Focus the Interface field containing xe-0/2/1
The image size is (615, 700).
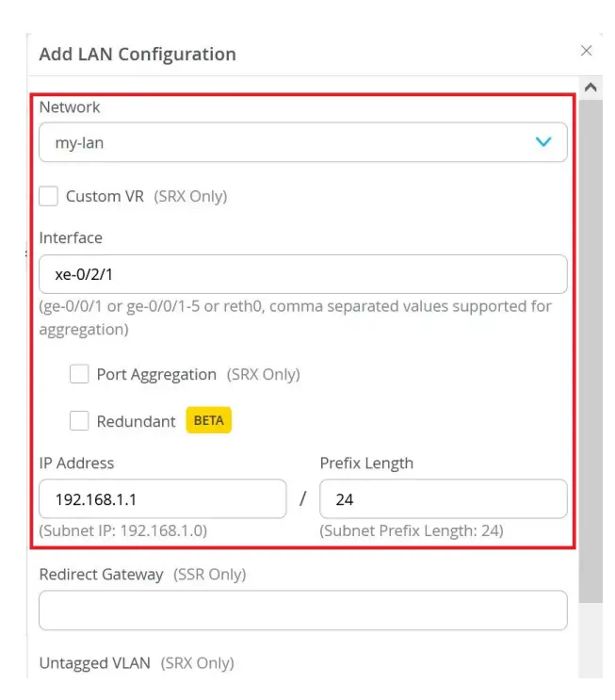302,274
